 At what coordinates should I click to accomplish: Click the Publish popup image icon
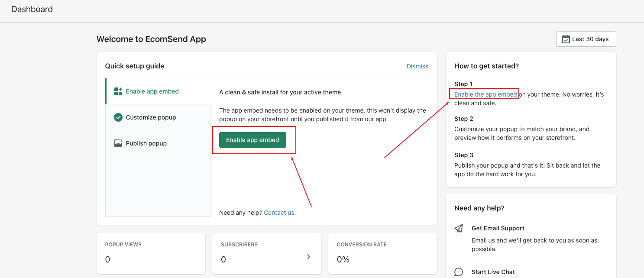coord(118,143)
